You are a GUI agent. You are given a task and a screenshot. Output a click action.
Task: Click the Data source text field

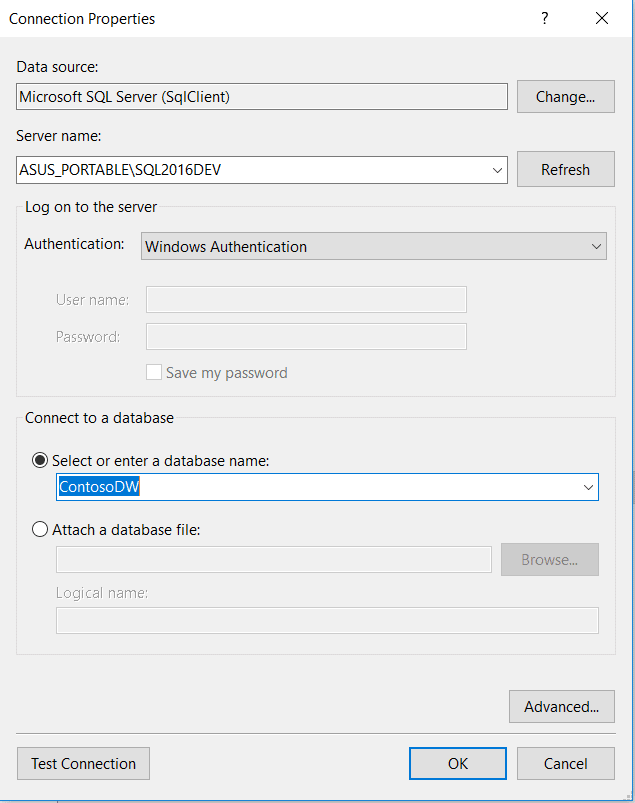click(262, 97)
